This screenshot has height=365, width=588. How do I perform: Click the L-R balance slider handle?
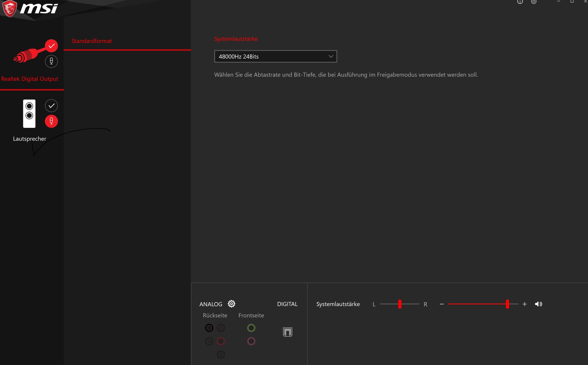click(x=400, y=304)
